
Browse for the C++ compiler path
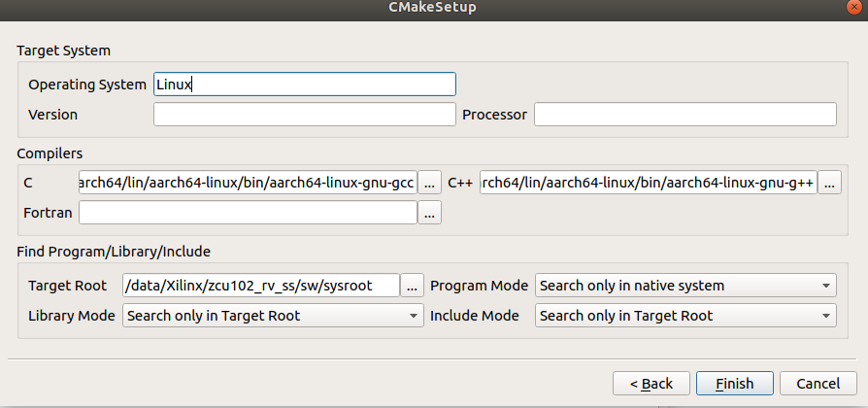click(x=829, y=182)
